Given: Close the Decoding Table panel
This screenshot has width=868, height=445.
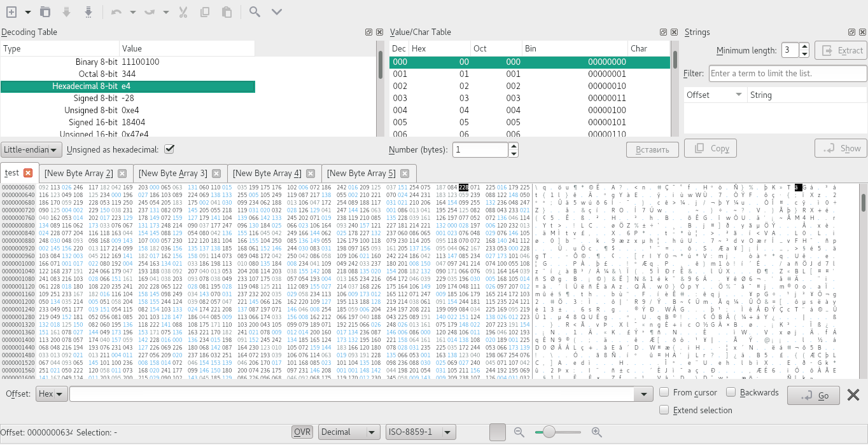Looking at the screenshot, I should coord(379,32).
